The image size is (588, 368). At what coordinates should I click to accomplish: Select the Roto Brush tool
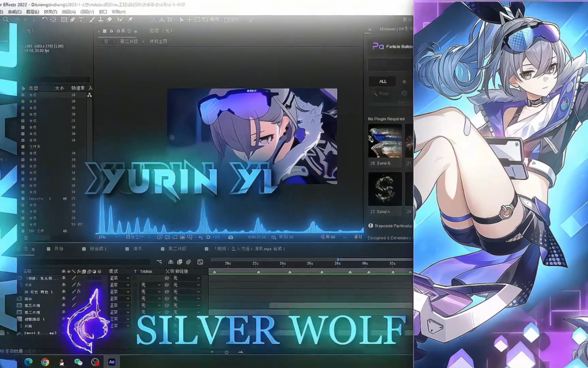(120, 20)
